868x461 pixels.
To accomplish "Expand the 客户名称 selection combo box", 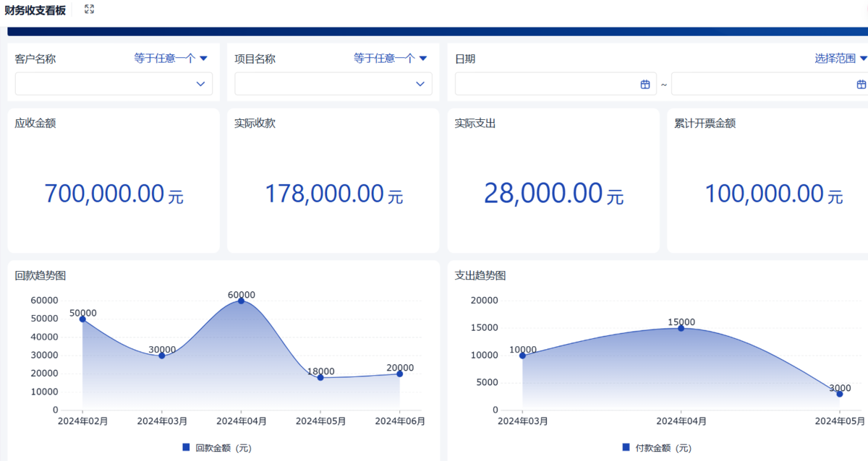I will click(x=114, y=84).
